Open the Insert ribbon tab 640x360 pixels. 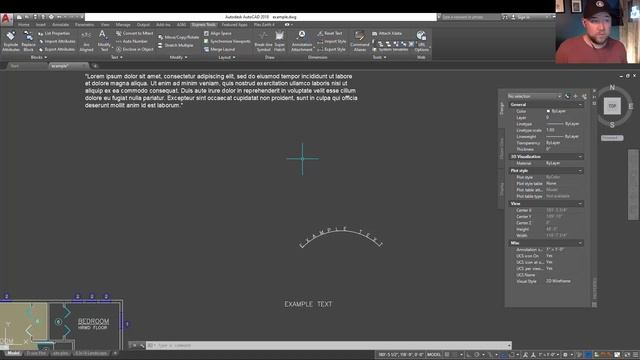(x=40, y=25)
